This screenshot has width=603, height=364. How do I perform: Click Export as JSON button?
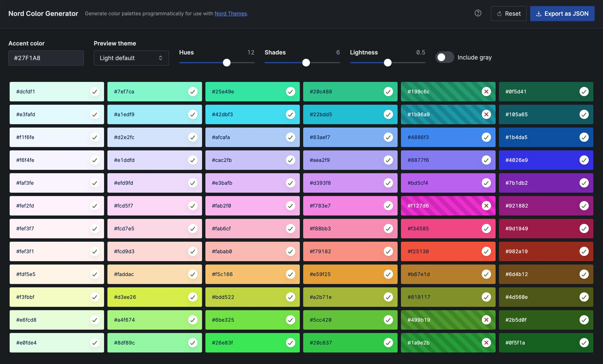[x=562, y=14]
